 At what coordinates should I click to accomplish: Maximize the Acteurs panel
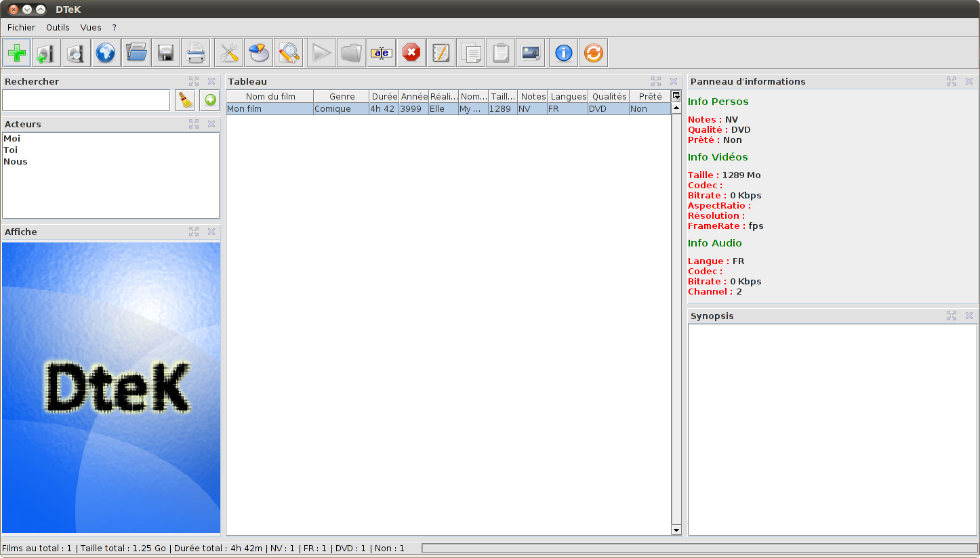(194, 124)
